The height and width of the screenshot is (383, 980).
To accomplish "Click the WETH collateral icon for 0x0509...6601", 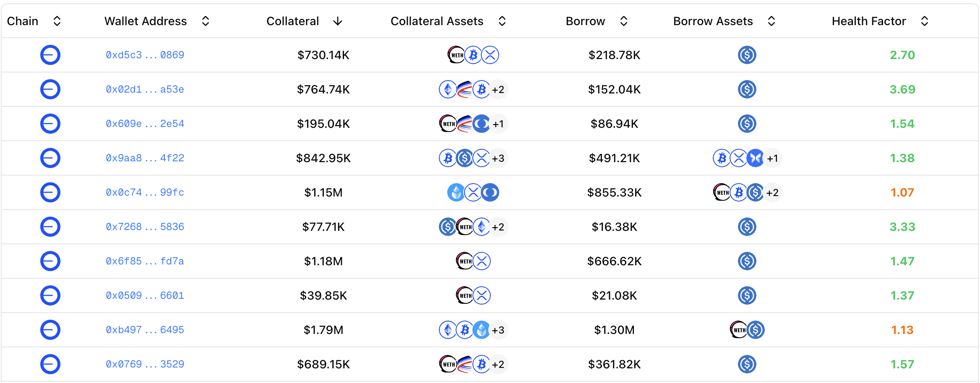I will tap(464, 295).
